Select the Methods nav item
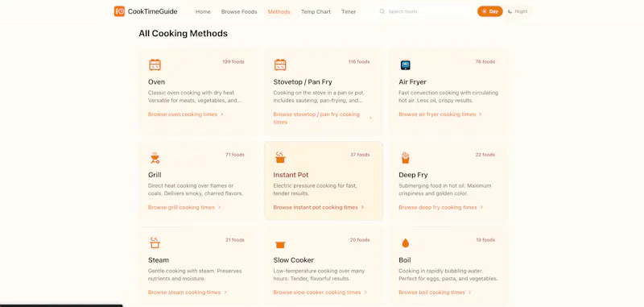Image resolution: width=644 pixels, height=307 pixels. point(279,11)
